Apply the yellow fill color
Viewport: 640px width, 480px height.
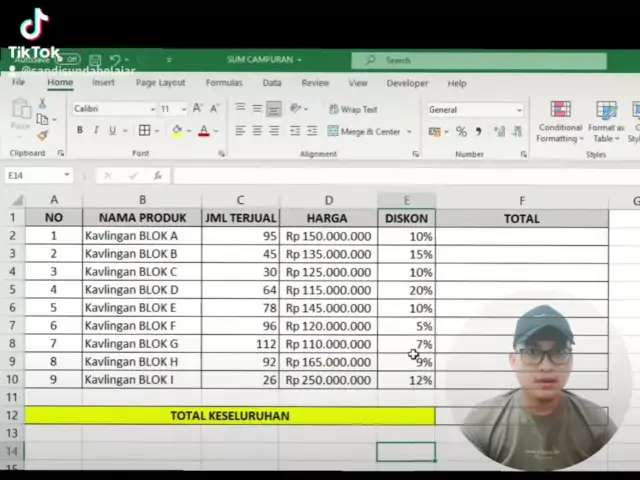point(177,131)
